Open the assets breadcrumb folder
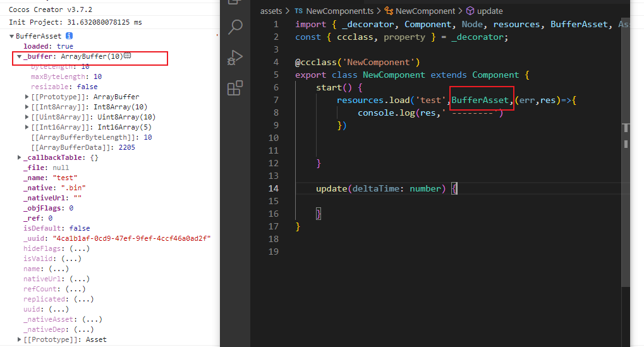This screenshot has height=347, width=644. pyautogui.click(x=271, y=11)
